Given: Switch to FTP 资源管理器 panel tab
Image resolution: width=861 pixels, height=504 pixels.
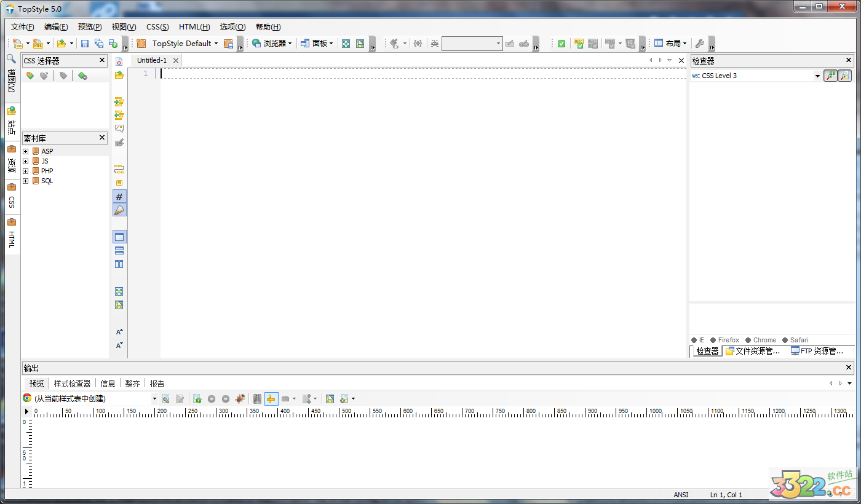Looking at the screenshot, I should click(x=818, y=351).
